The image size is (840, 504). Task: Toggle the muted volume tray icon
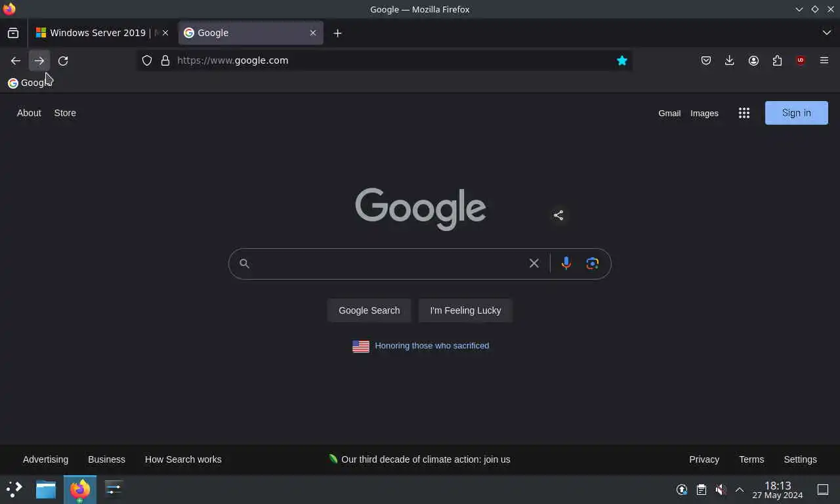(721, 490)
